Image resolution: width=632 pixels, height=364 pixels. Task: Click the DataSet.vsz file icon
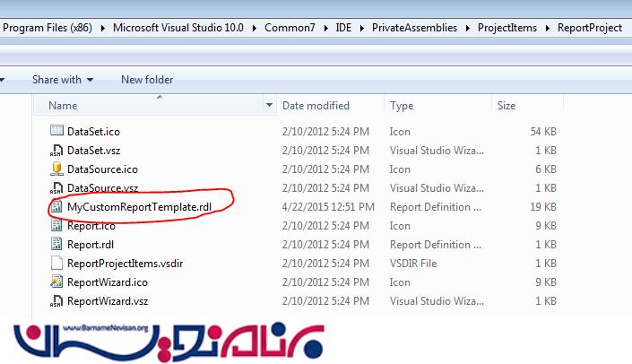[x=57, y=151]
